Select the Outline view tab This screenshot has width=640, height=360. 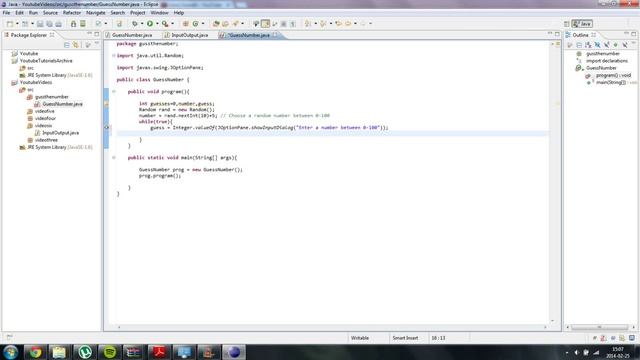click(580, 35)
